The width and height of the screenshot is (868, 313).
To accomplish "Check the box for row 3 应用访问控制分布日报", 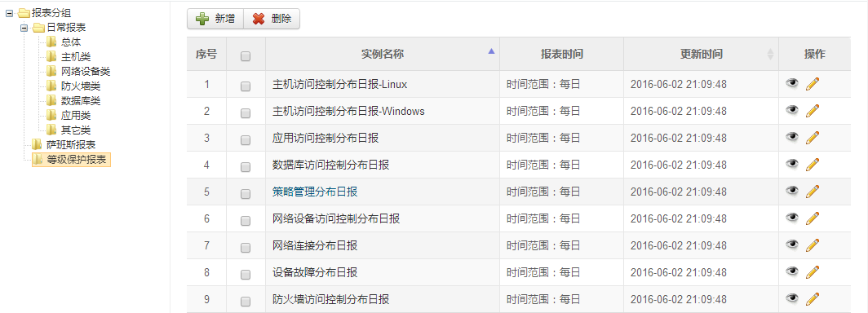I will (x=246, y=140).
